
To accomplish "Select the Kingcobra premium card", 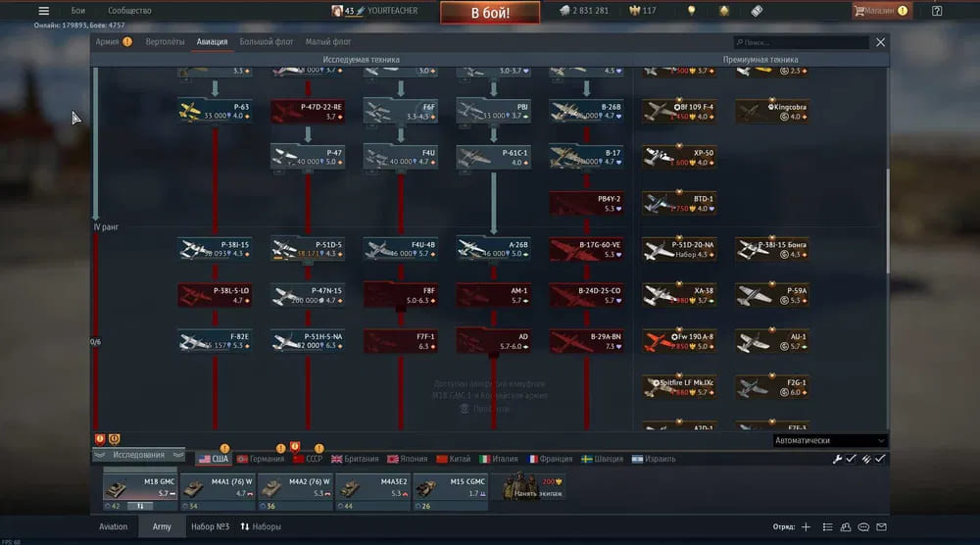I will [x=772, y=111].
